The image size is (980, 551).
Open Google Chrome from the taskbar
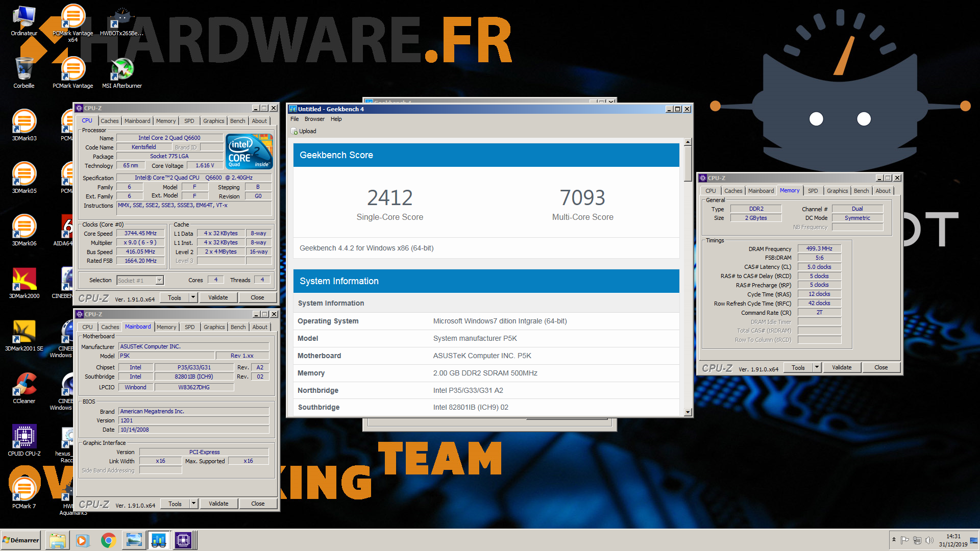coord(108,540)
